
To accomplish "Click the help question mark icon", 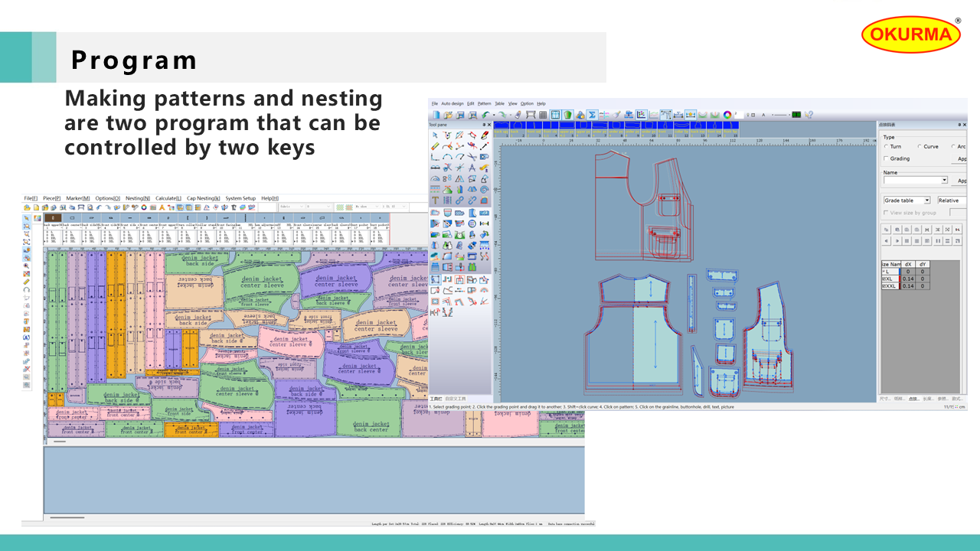I will 808,115.
